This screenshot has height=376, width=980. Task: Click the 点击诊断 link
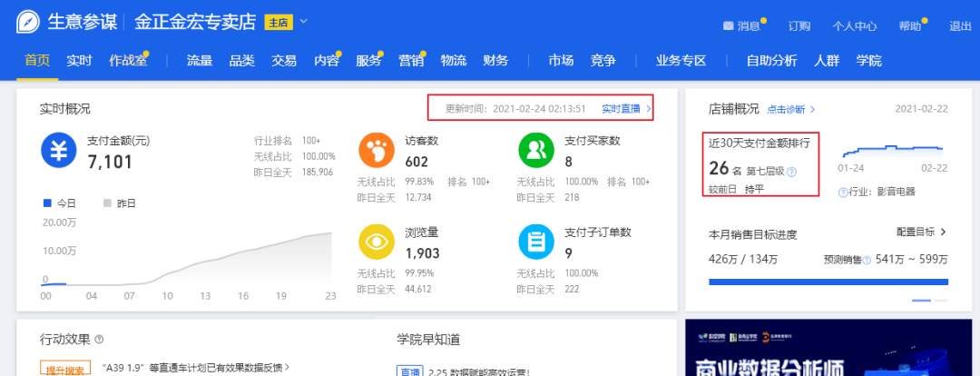[790, 109]
